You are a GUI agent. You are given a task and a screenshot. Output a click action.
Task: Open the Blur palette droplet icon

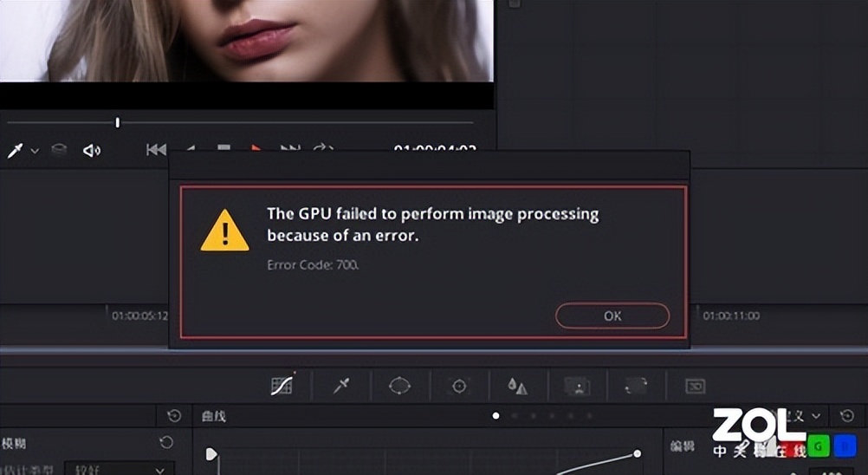pos(517,386)
